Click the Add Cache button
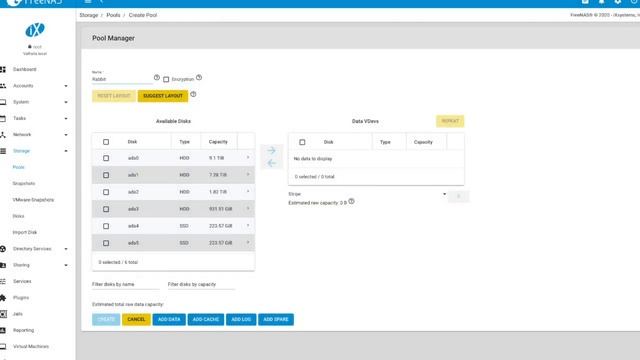The width and height of the screenshot is (640, 360). tap(206, 320)
